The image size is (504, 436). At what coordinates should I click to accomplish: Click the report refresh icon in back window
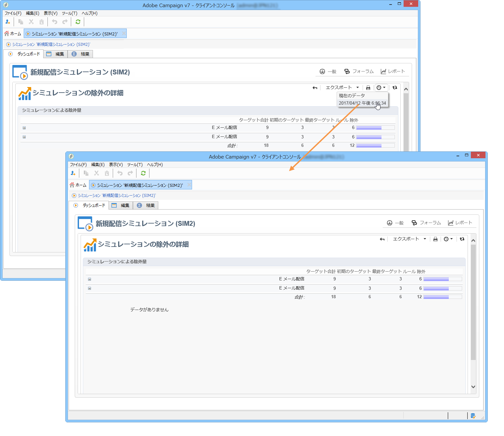tap(395, 88)
